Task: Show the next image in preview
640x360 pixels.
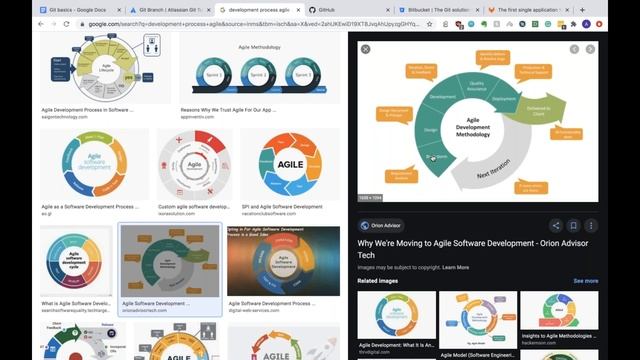Action: click(590, 49)
